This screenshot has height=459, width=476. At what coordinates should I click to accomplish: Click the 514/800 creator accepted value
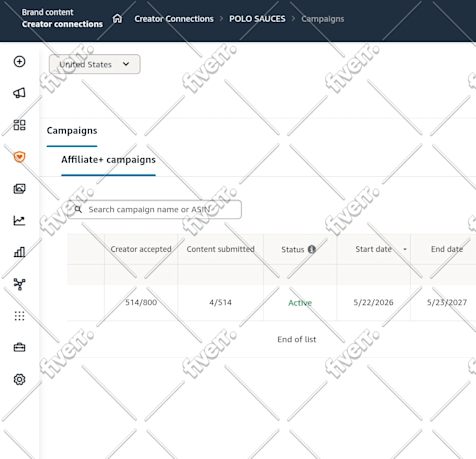[141, 302]
